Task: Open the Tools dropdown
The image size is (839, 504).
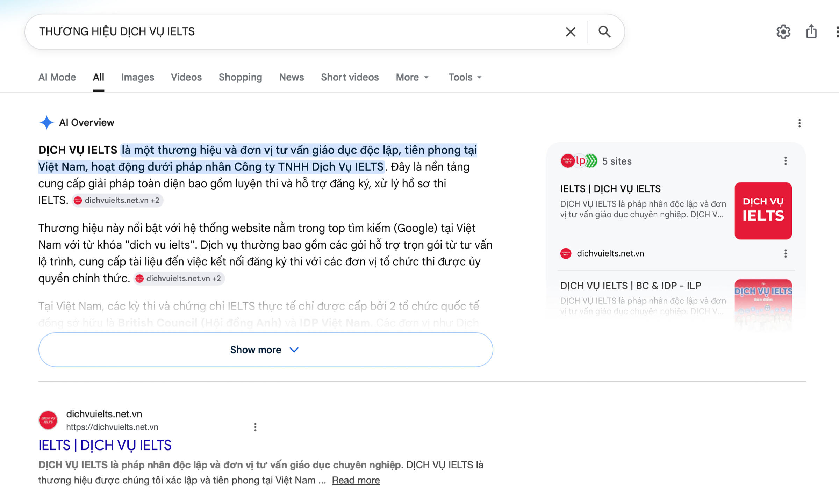Action: click(x=465, y=77)
